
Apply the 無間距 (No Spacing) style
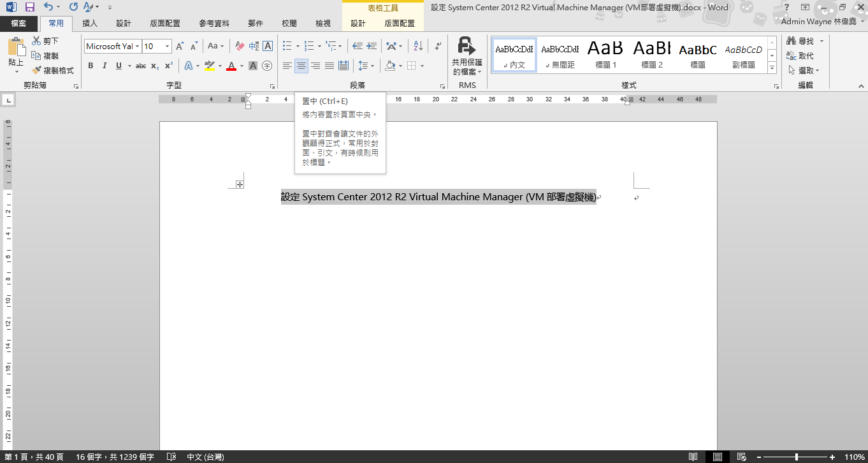click(x=560, y=54)
